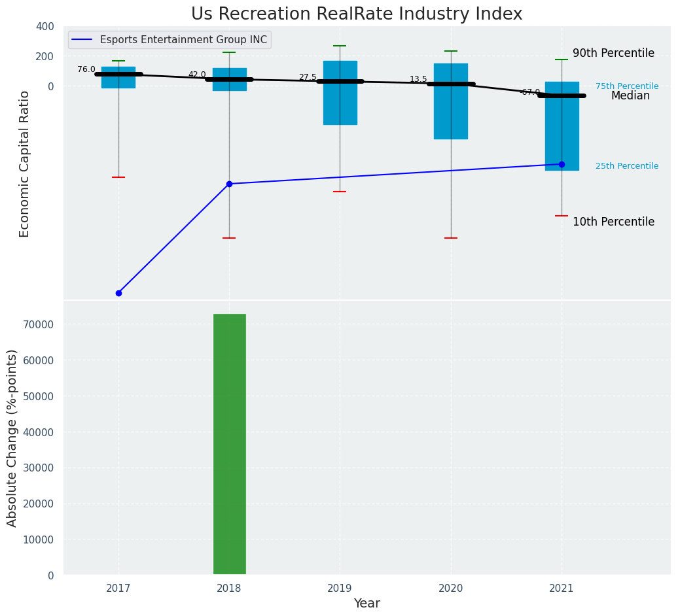Image resolution: width=678 pixels, height=616 pixels.
Task: Click the blue legend line sample
Action: click(83, 40)
